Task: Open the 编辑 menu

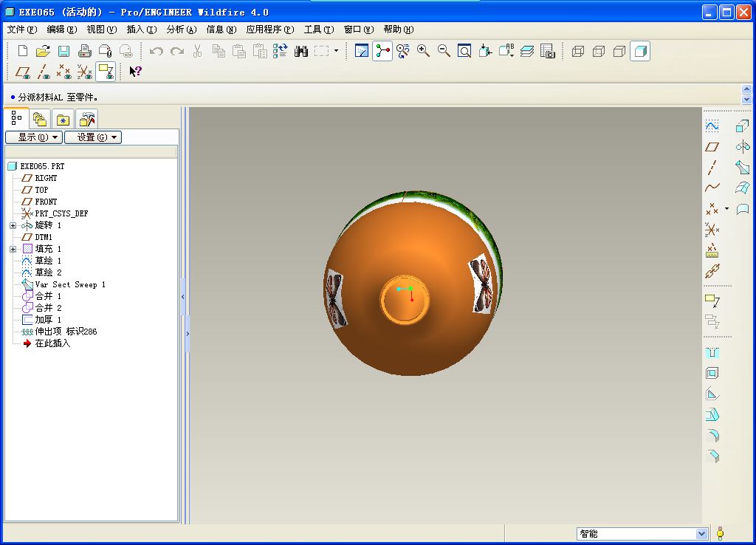Action: click(62, 30)
